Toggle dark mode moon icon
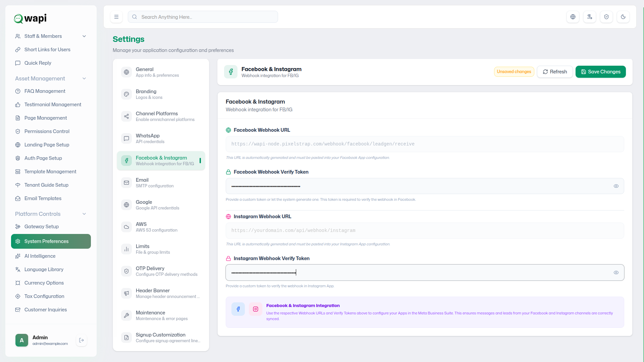644x362 pixels. click(623, 17)
